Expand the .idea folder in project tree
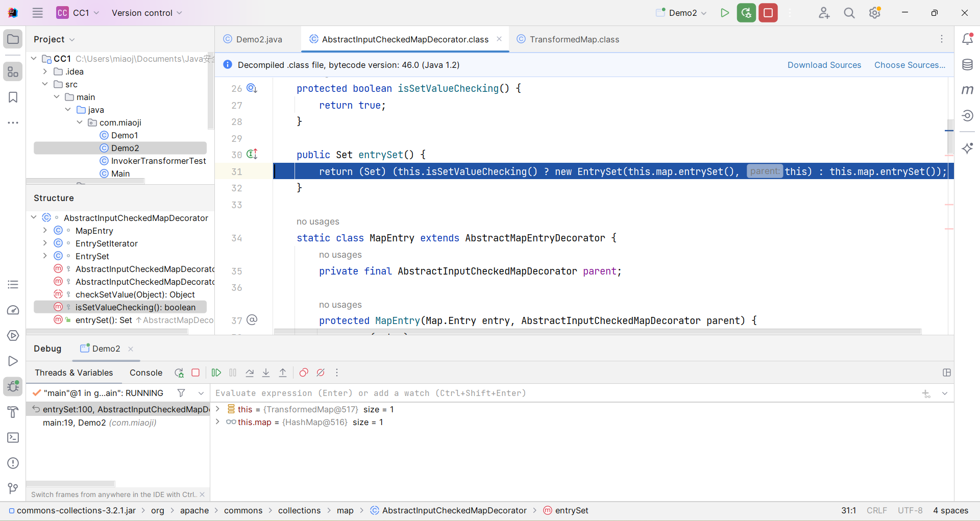 click(45, 71)
